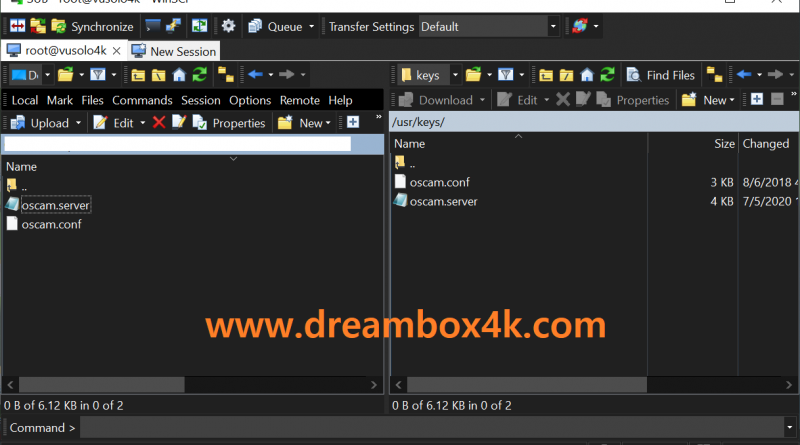
Task: Close the root@vusolo4k session tab
Action: click(x=116, y=51)
